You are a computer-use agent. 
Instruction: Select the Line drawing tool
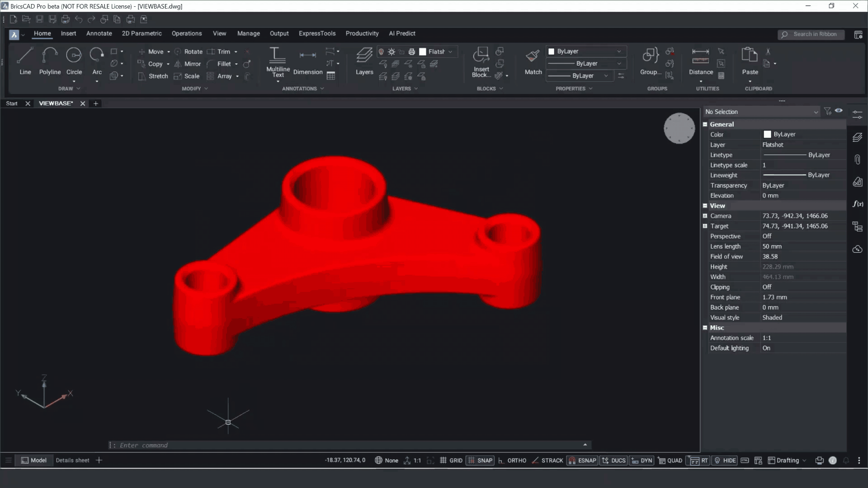coord(25,56)
